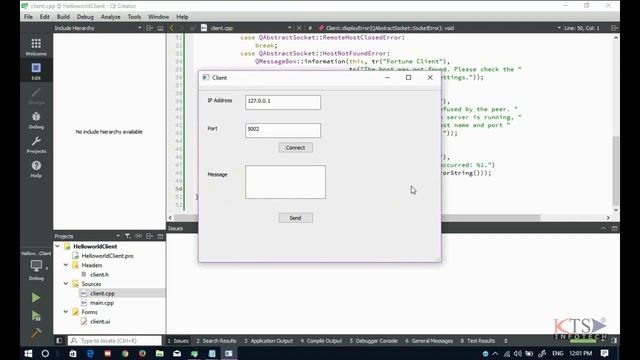
Task: Switch to Compile Output pane
Action: point(321,341)
